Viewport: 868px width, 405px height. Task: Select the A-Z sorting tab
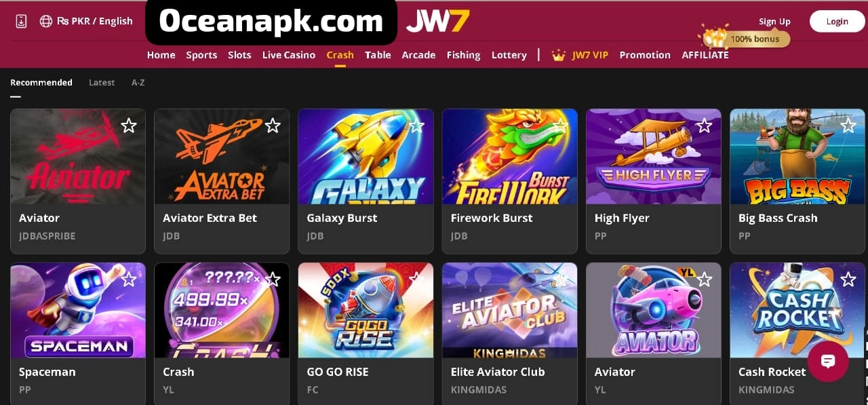pos(138,83)
